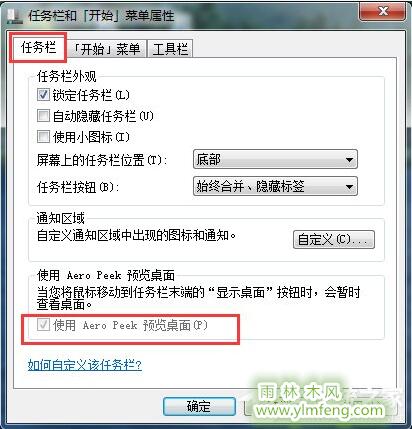Close the 任务栏和「开始」菜单属性 dialog

click(x=383, y=11)
